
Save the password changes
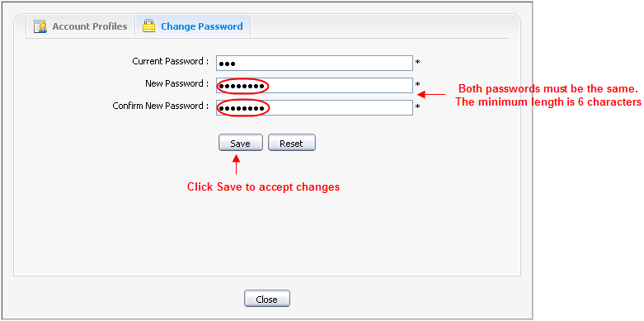click(240, 143)
